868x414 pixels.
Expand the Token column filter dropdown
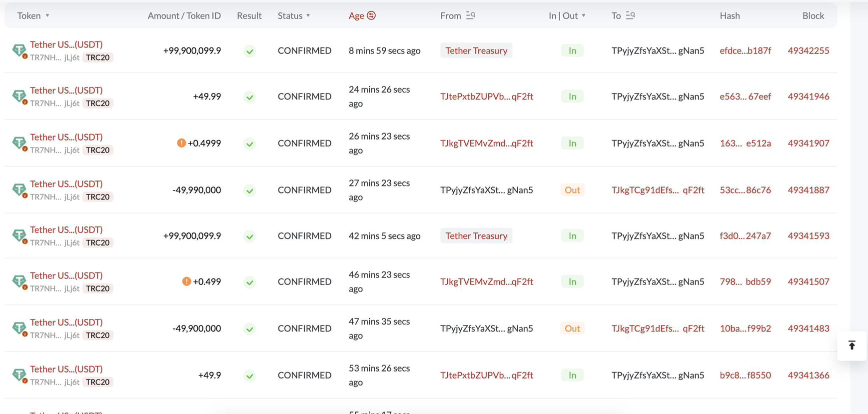coord(47,15)
